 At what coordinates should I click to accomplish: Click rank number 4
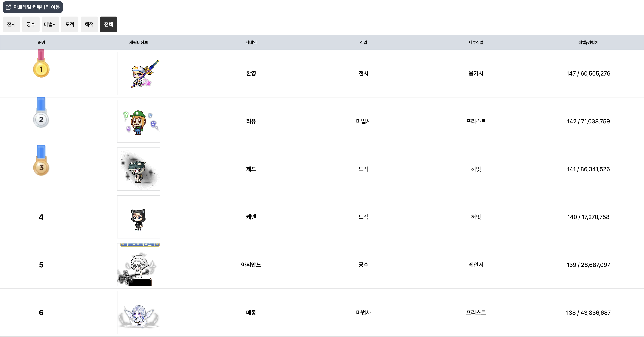41,217
